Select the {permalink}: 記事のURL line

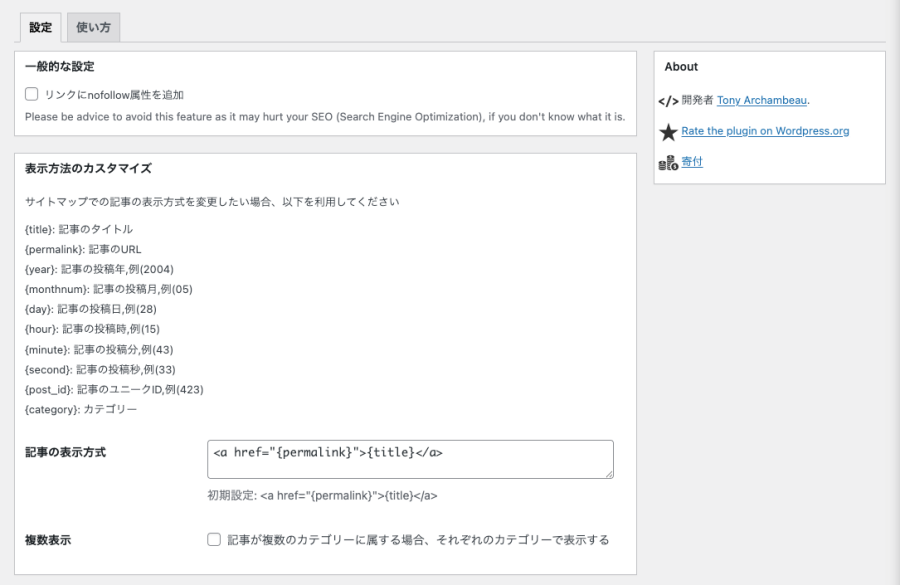coord(83,249)
